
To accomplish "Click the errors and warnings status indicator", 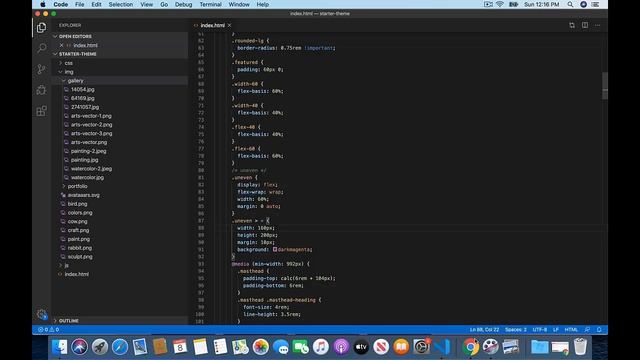I will 49,329.
